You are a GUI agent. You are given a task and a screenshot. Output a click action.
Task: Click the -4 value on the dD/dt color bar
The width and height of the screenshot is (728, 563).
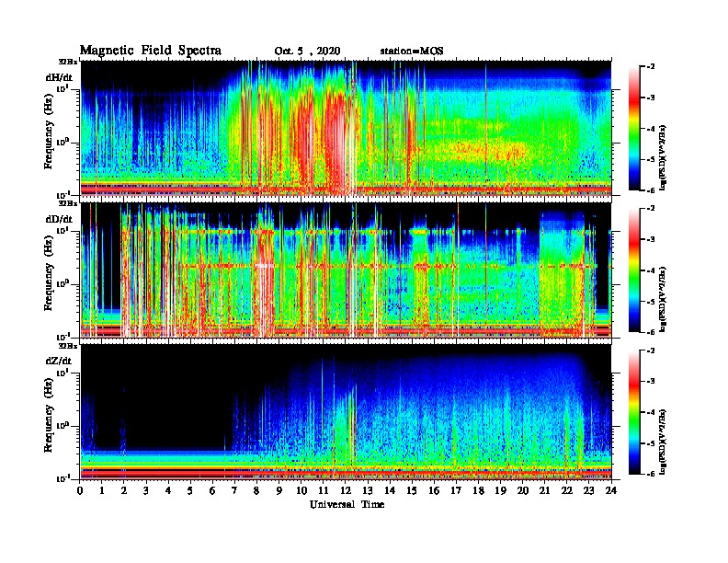(651, 270)
